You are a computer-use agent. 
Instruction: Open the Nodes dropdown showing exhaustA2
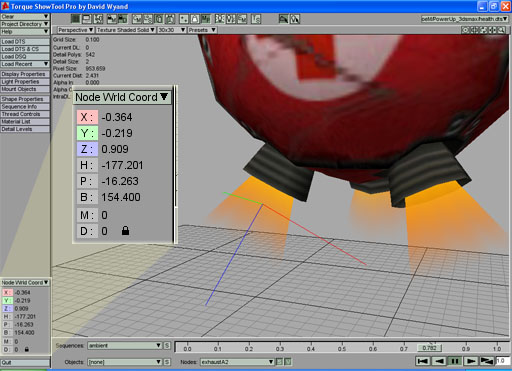point(237,362)
